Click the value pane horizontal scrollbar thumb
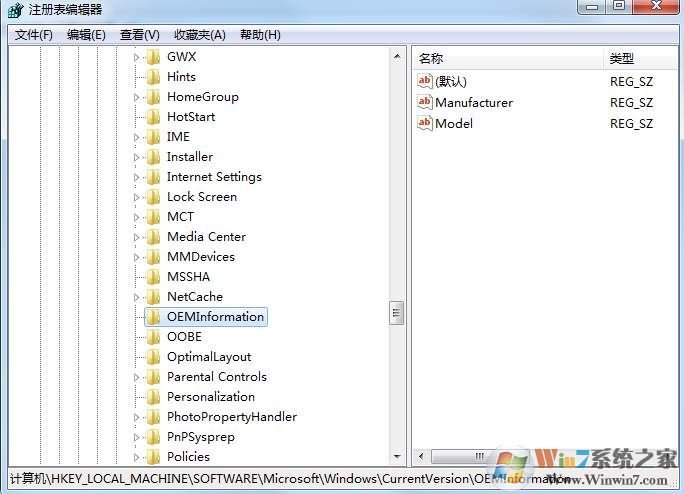The image size is (684, 494). [x=479, y=456]
